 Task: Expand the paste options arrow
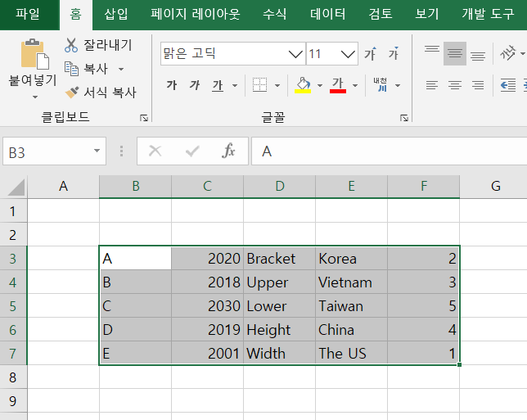click(x=35, y=97)
